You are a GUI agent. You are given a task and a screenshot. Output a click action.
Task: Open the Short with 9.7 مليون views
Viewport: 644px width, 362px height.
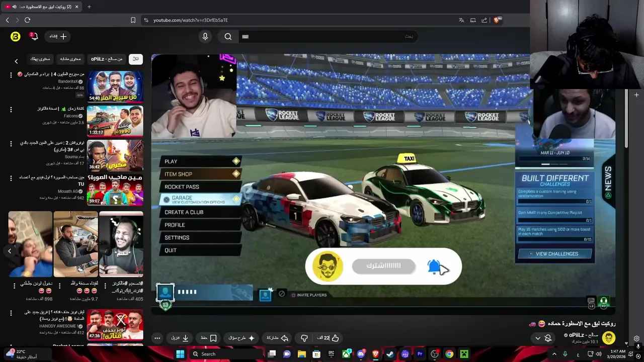(x=75, y=244)
